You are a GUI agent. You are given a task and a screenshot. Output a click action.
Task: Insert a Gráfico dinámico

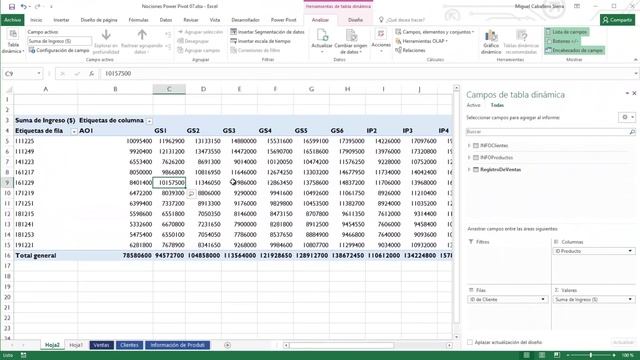click(491, 42)
